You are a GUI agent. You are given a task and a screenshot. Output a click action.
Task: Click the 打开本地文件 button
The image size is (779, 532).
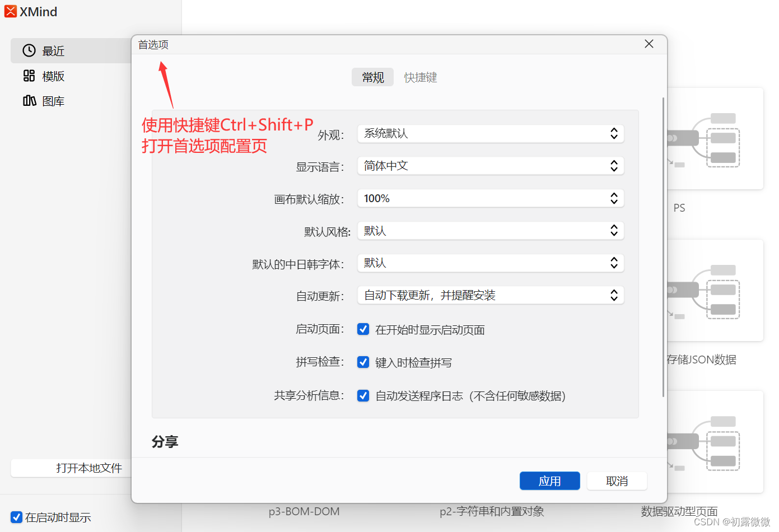(71, 468)
